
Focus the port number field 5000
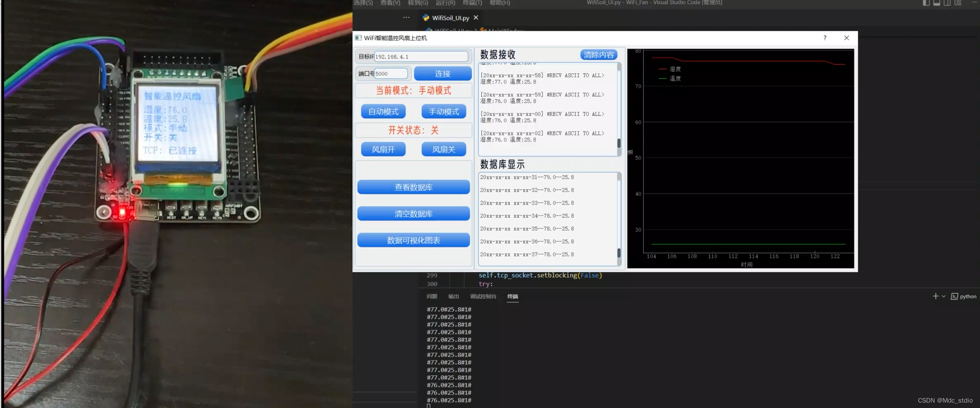pyautogui.click(x=391, y=74)
